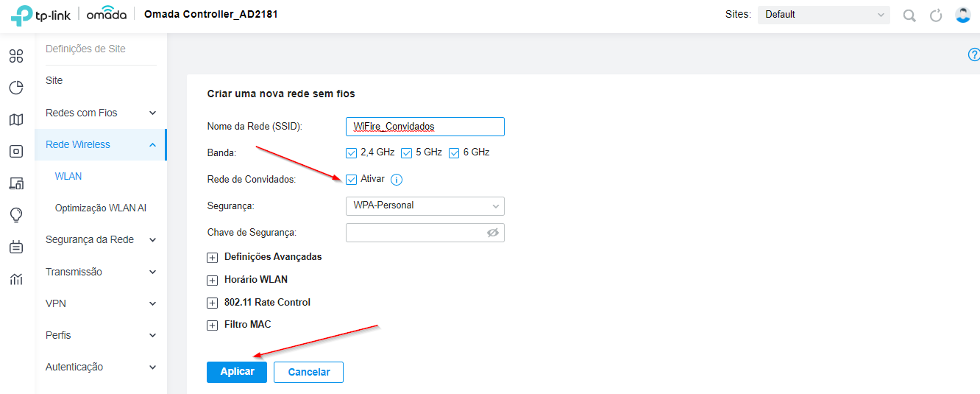Open the Dashboard icon in left sidebar

point(16,56)
